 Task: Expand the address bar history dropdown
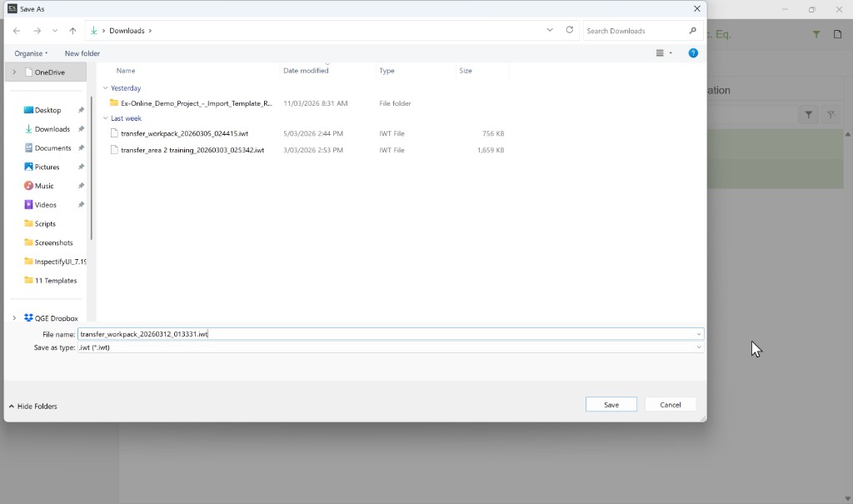coord(550,31)
